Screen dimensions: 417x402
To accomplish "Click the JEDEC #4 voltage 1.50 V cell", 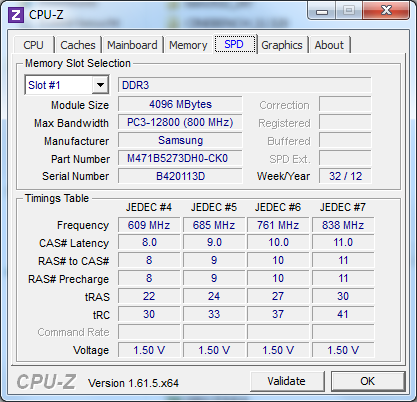I will (x=149, y=350).
